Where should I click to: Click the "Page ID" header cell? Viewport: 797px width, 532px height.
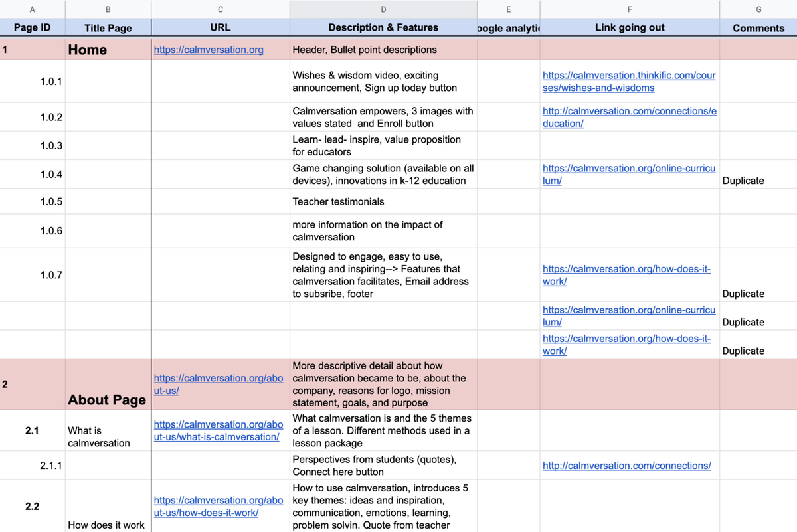(33, 28)
